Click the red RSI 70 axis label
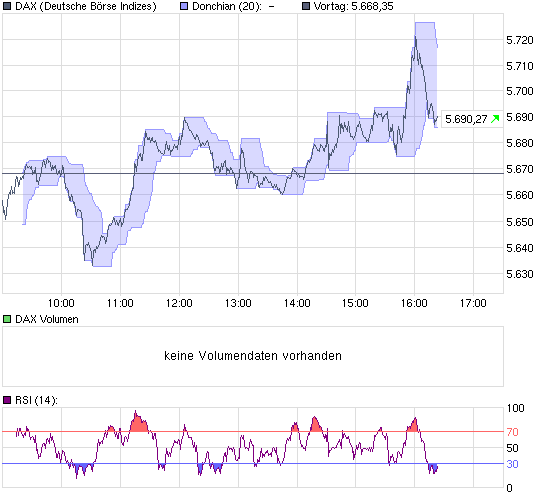 [x=513, y=432]
